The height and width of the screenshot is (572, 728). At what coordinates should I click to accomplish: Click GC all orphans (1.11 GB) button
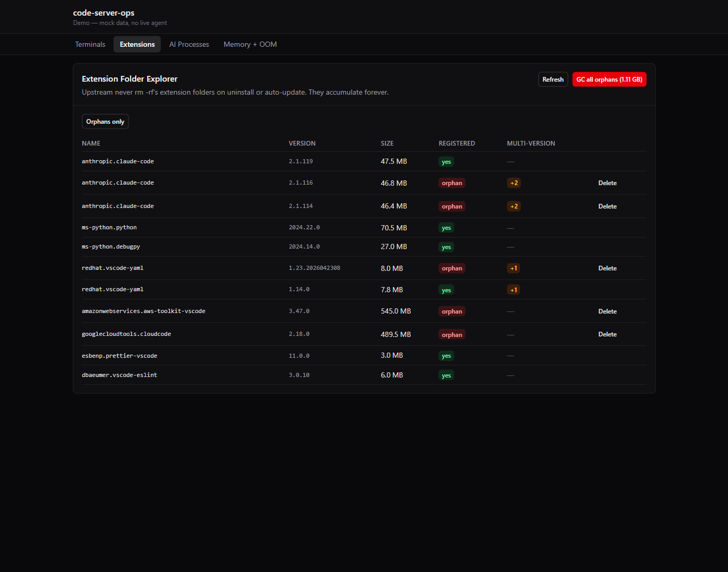click(x=609, y=80)
